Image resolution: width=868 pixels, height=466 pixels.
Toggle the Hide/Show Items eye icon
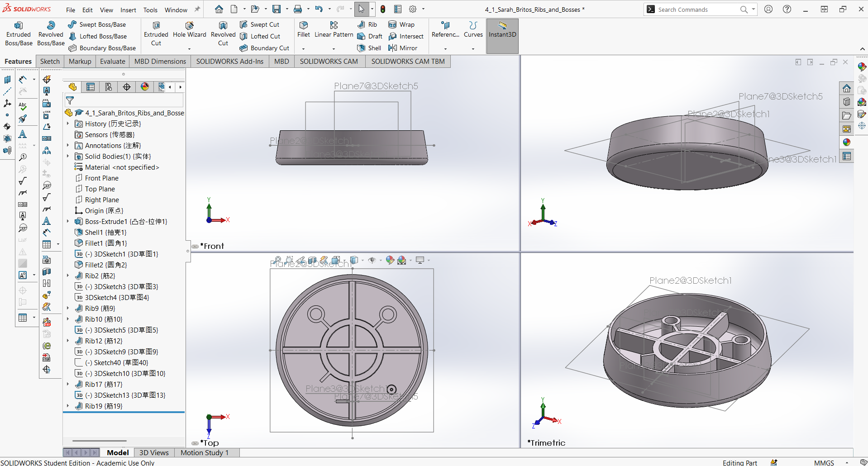372,260
